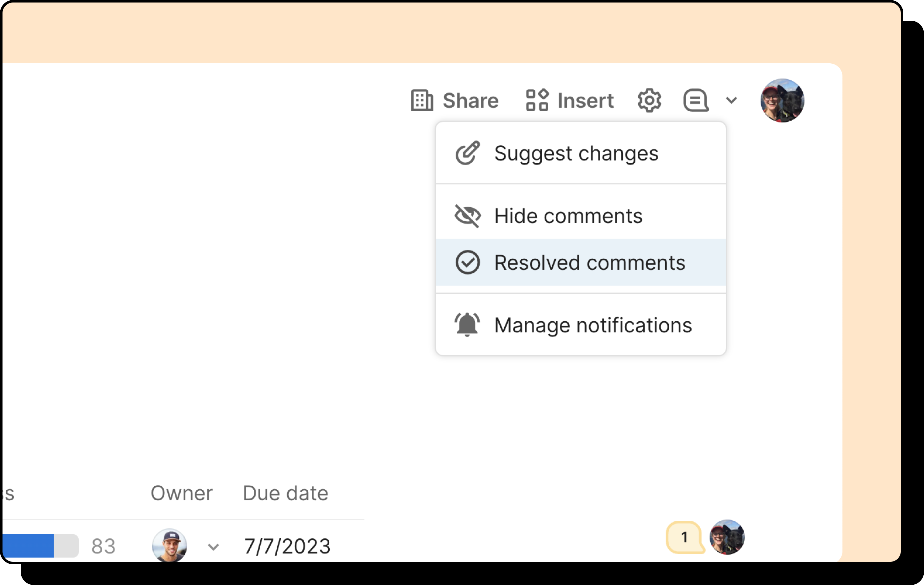Screen dimensions: 924x585
Task: Click the Insert button label
Action: pos(586,101)
